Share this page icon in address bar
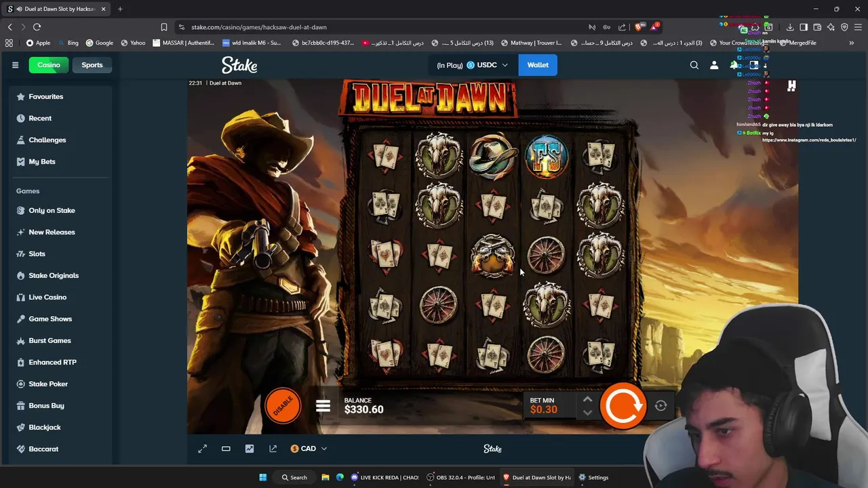 (x=622, y=27)
